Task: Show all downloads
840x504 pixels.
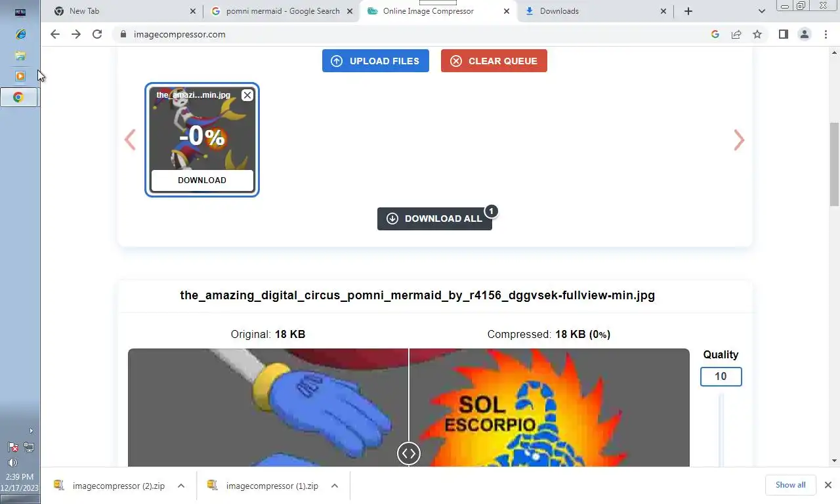Action: 790,485
